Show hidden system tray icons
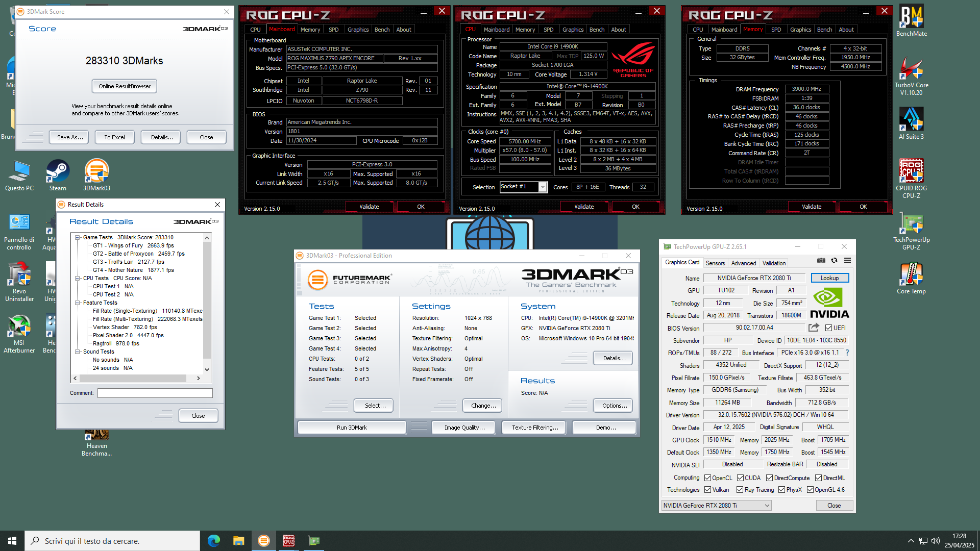This screenshot has width=980, height=551. coord(911,541)
